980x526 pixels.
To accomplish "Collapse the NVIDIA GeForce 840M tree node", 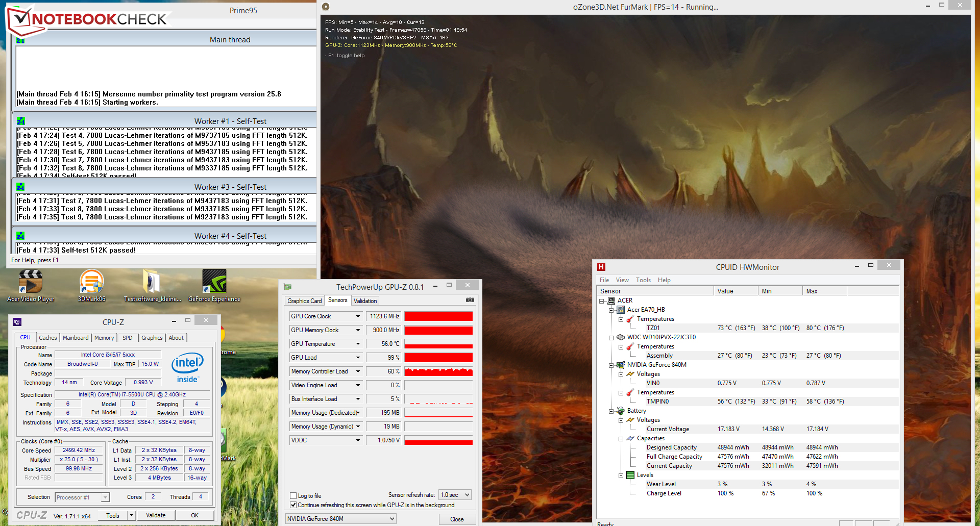I will coord(611,365).
